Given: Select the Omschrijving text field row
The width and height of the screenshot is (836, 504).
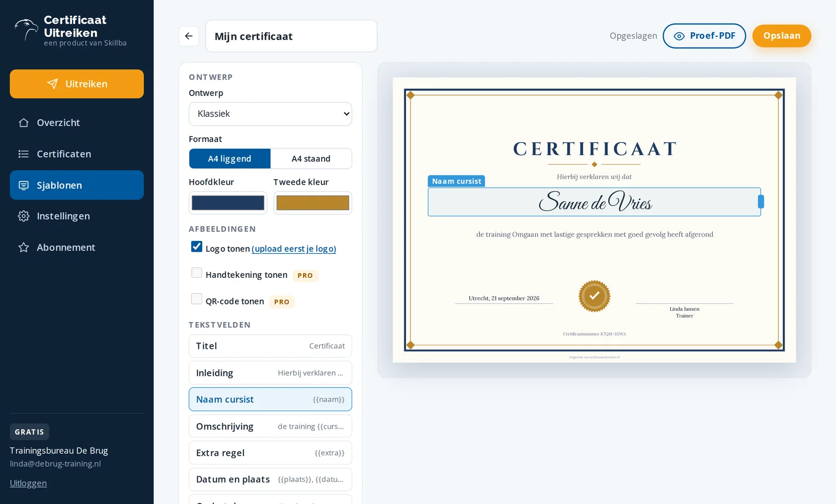Looking at the screenshot, I should coord(270,426).
